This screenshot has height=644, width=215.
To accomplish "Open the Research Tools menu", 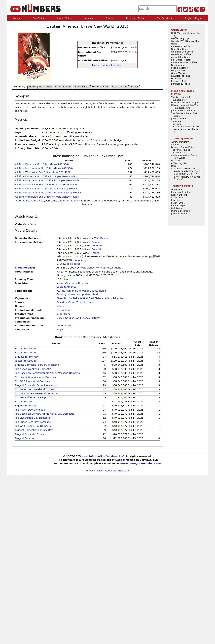I will point(135,18).
